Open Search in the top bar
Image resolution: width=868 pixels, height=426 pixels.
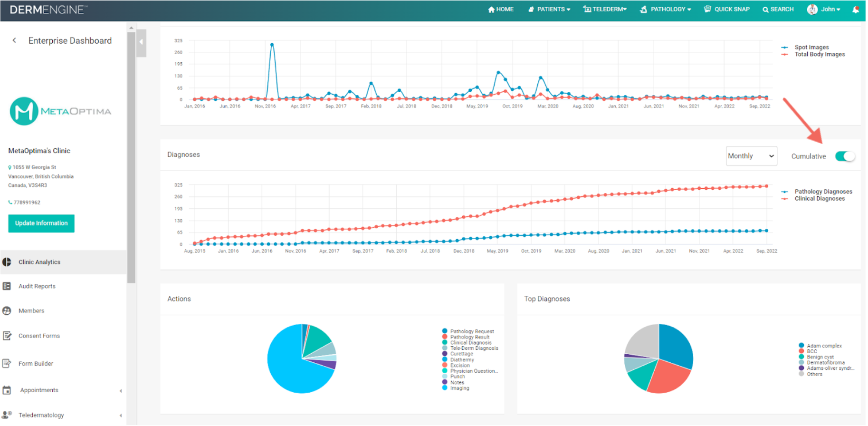click(778, 10)
